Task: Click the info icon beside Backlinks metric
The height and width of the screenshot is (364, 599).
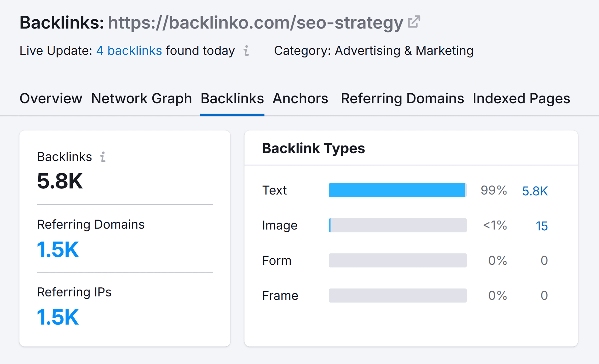Action: [x=103, y=157]
